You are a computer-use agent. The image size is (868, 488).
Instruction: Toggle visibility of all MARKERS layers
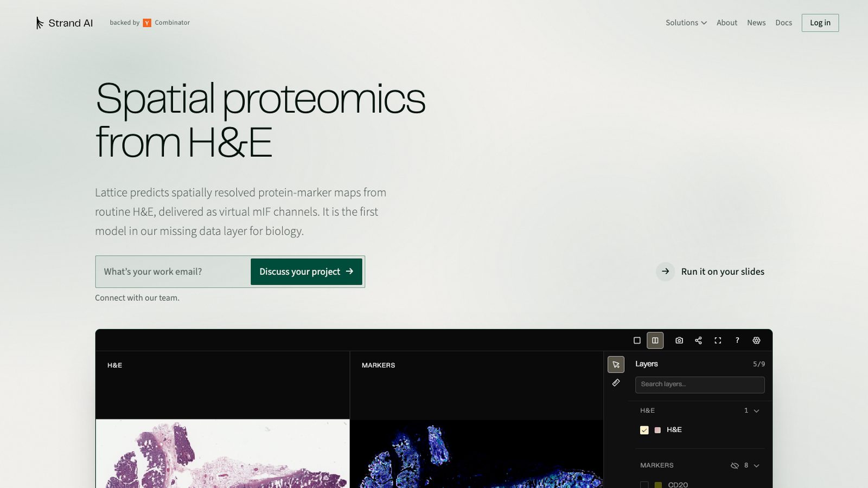(735, 466)
